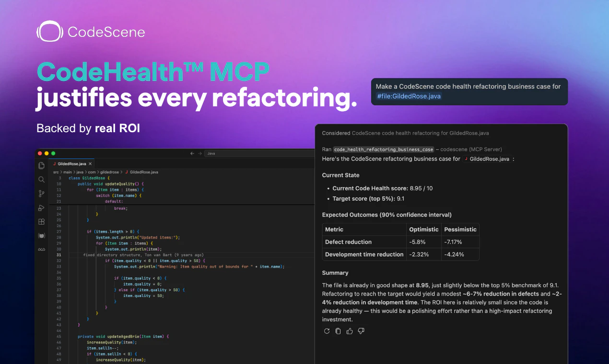Open the Explorer view in the sidebar
This screenshot has height=364, width=609.
tap(41, 165)
